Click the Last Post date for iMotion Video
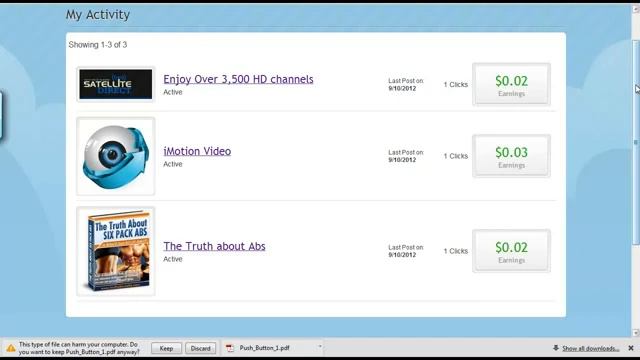Image resolution: width=640 pixels, height=360 pixels. coord(402,160)
